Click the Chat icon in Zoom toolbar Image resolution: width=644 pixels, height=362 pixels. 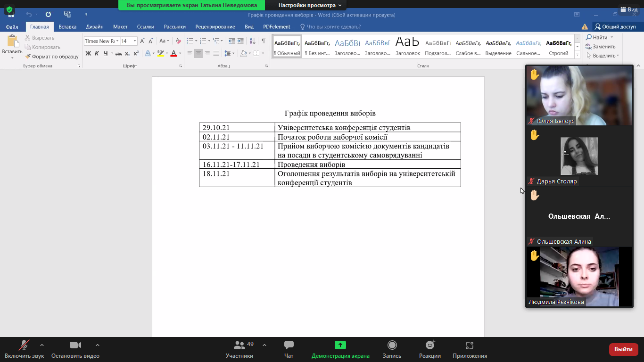[x=289, y=346]
